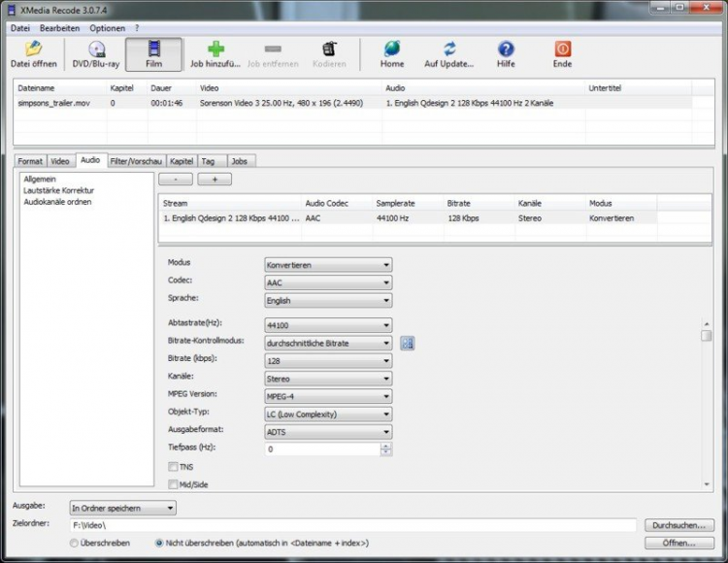This screenshot has width=728, height=563.
Task: Open Hilfe question mark icon
Action: click(x=506, y=49)
